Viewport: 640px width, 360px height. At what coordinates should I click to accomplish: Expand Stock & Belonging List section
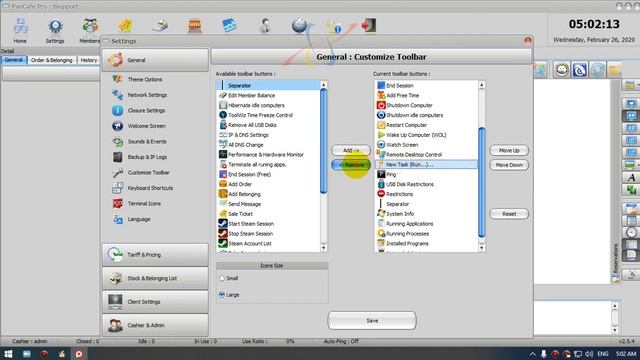pyautogui.click(x=155, y=278)
